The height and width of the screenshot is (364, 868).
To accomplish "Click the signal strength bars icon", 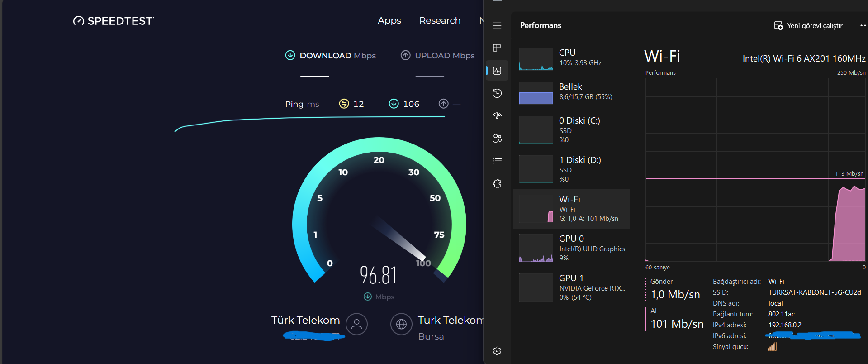I will pos(772,347).
